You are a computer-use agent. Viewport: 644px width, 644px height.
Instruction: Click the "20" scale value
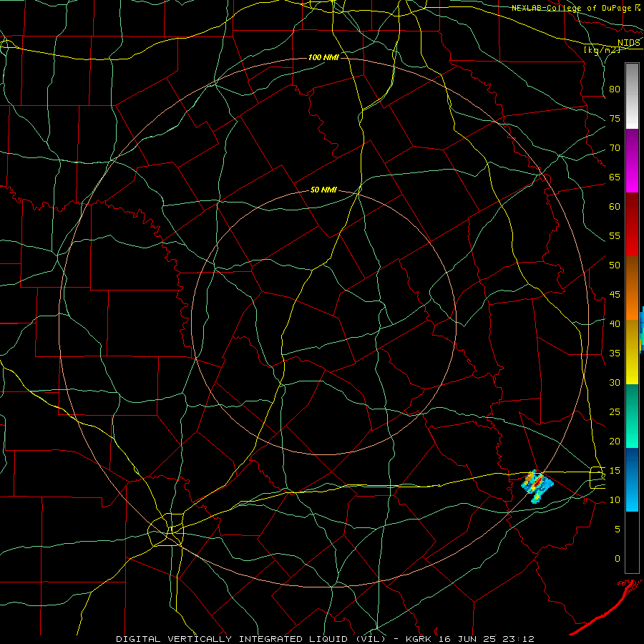[x=615, y=441]
